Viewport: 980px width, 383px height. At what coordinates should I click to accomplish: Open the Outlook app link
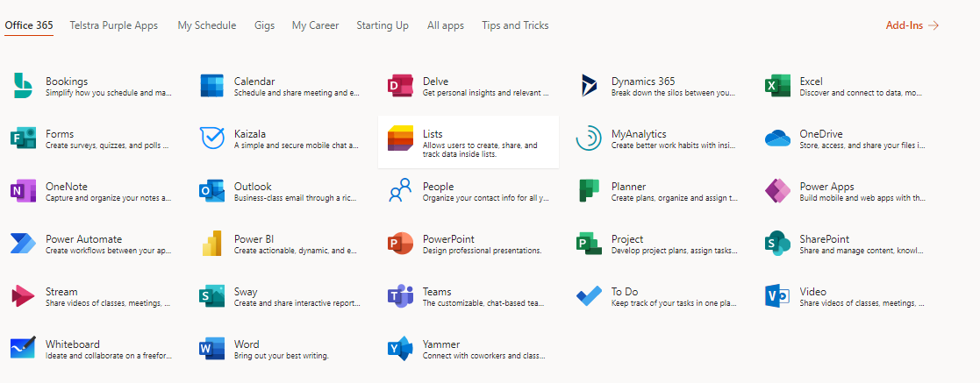253,187
